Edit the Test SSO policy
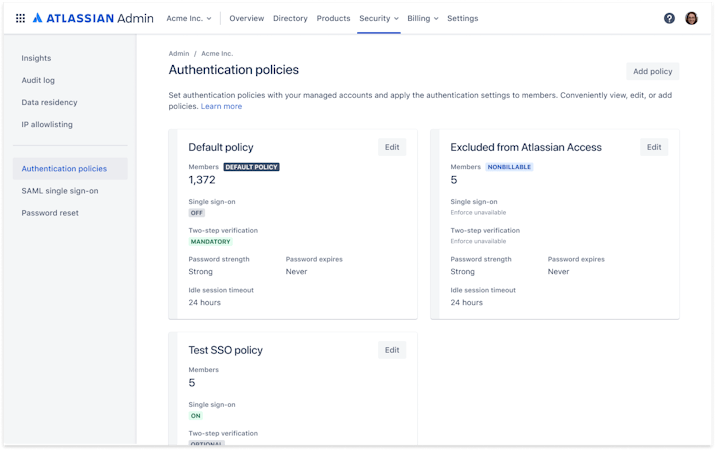715x450 pixels. coord(392,350)
